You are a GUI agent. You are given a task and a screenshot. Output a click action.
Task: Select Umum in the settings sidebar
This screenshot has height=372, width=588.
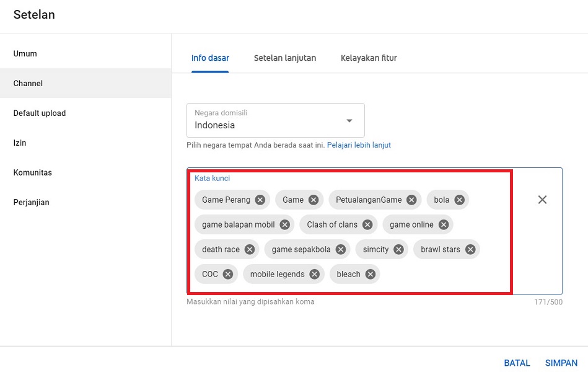86,54
